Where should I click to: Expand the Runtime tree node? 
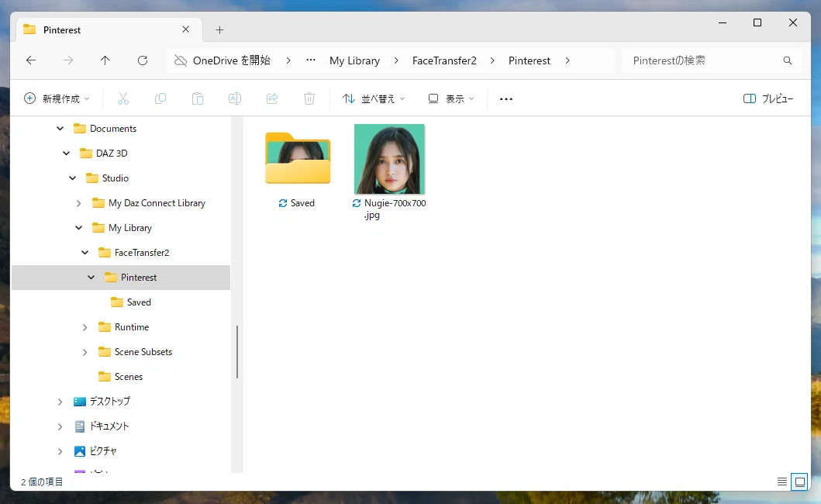pos(85,327)
